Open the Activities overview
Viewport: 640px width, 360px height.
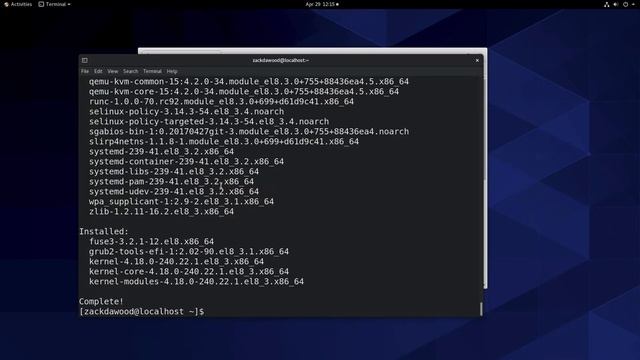[x=18, y=4]
